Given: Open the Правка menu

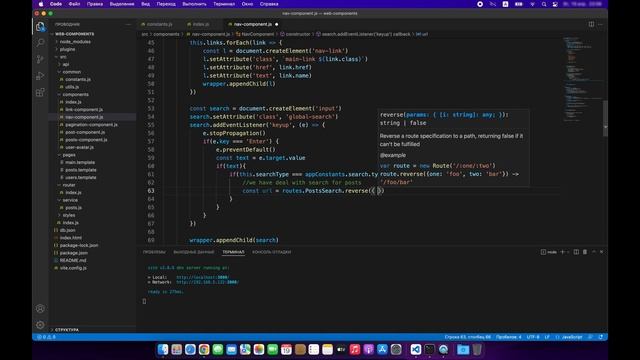Looking at the screenshot, I should [95, 4].
